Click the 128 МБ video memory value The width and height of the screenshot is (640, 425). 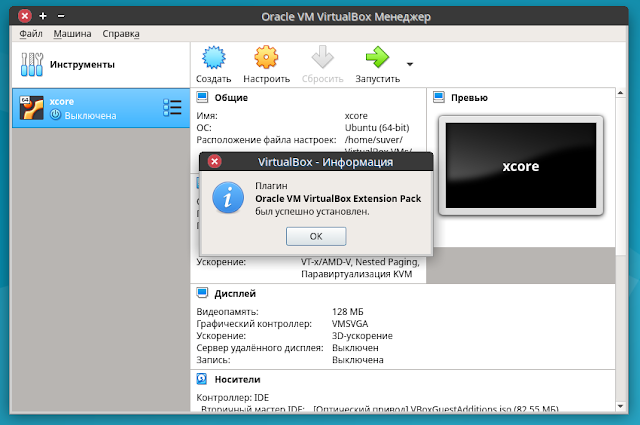click(348, 312)
